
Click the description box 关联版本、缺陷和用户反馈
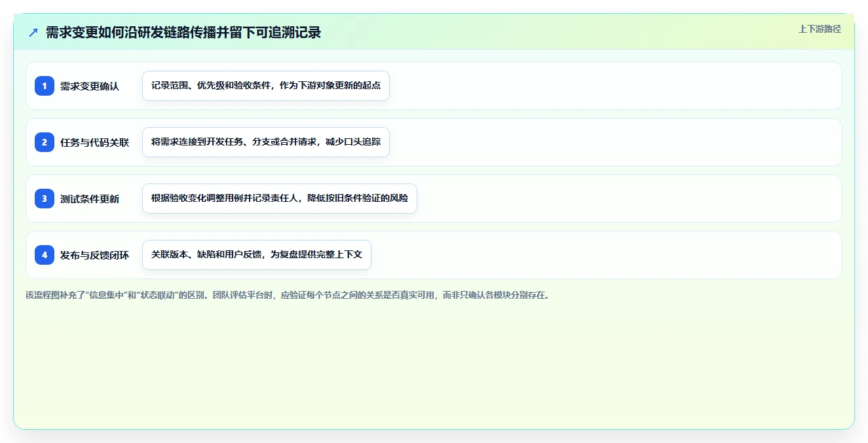coord(257,255)
